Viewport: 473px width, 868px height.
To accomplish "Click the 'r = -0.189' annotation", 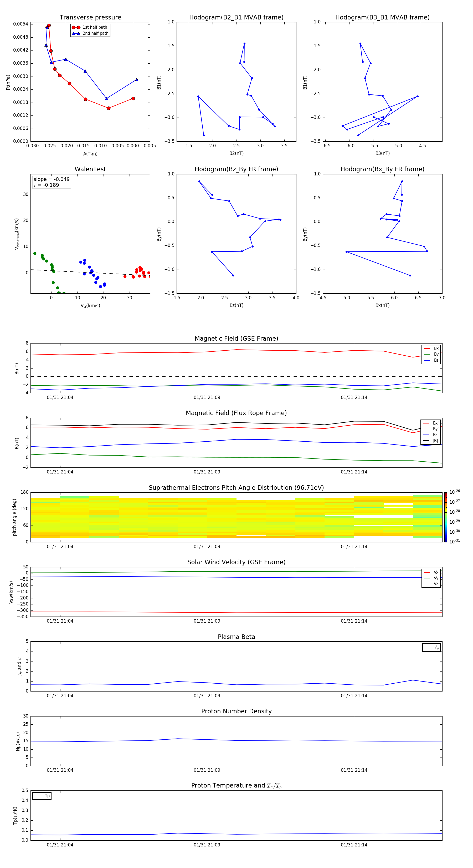I will 47,185.
